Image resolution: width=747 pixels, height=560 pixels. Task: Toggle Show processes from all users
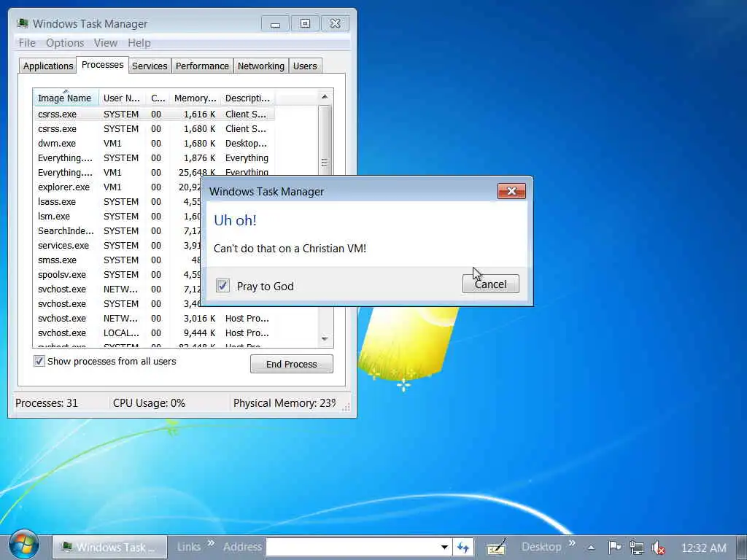pyautogui.click(x=39, y=361)
